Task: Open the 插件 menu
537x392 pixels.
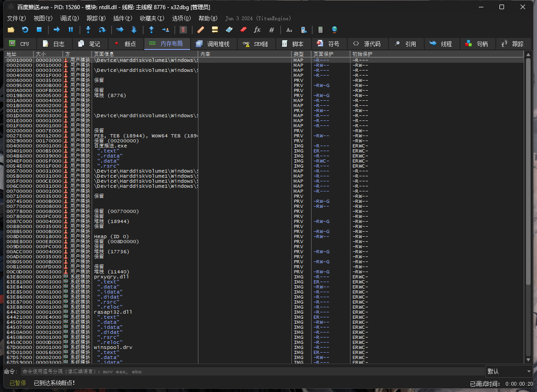Action: tap(123, 18)
